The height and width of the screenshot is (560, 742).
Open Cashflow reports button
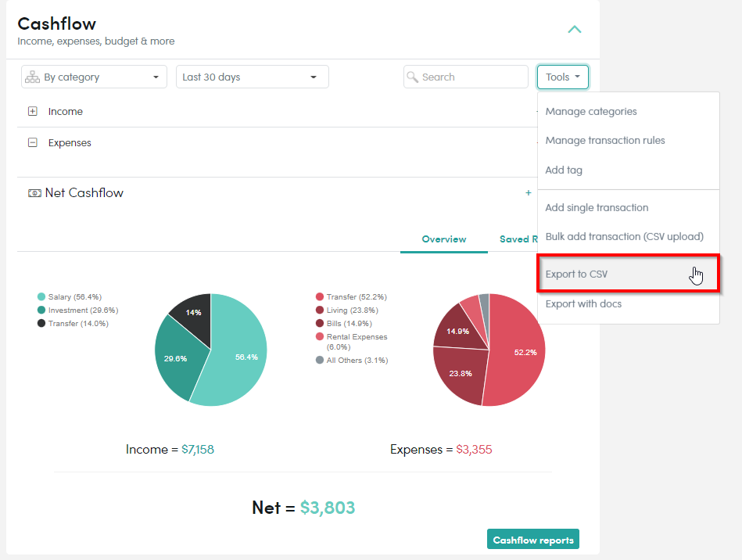click(532, 540)
